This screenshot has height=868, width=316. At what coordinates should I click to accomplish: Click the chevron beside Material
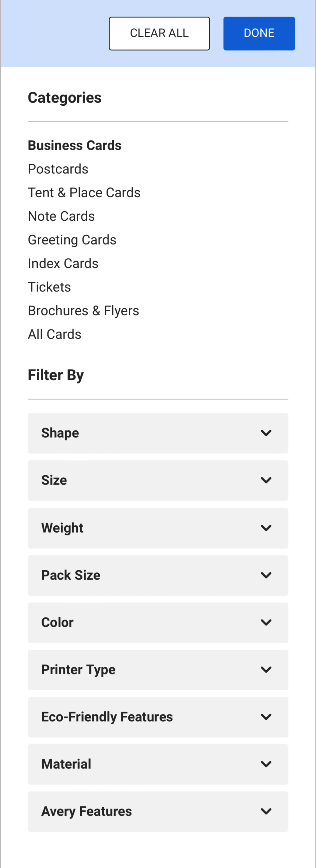(267, 764)
